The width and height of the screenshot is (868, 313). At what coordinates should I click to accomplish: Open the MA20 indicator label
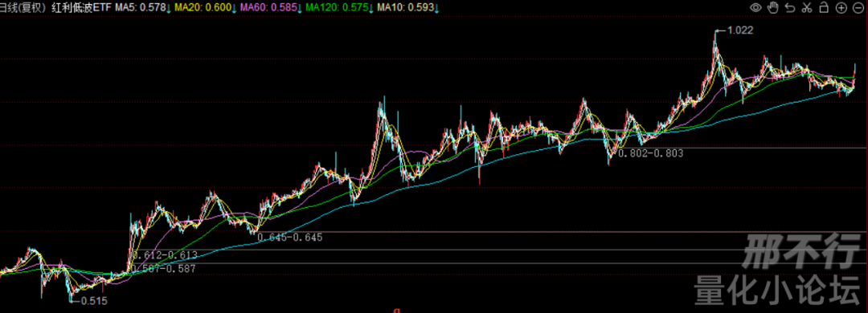[x=206, y=8]
